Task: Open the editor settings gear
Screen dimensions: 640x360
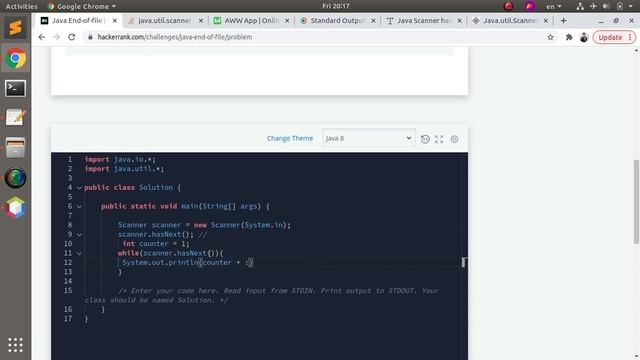Action: coord(454,139)
